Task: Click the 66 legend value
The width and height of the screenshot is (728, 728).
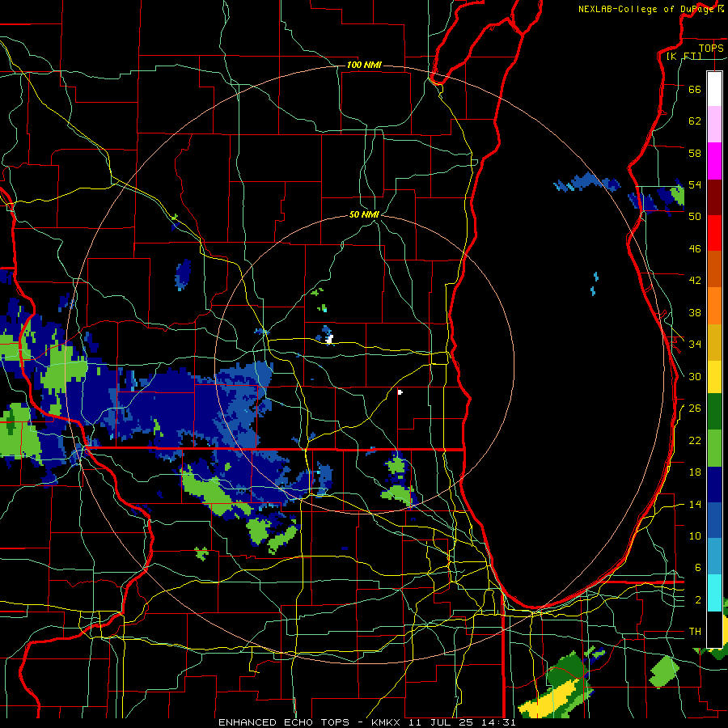Action: click(x=695, y=90)
